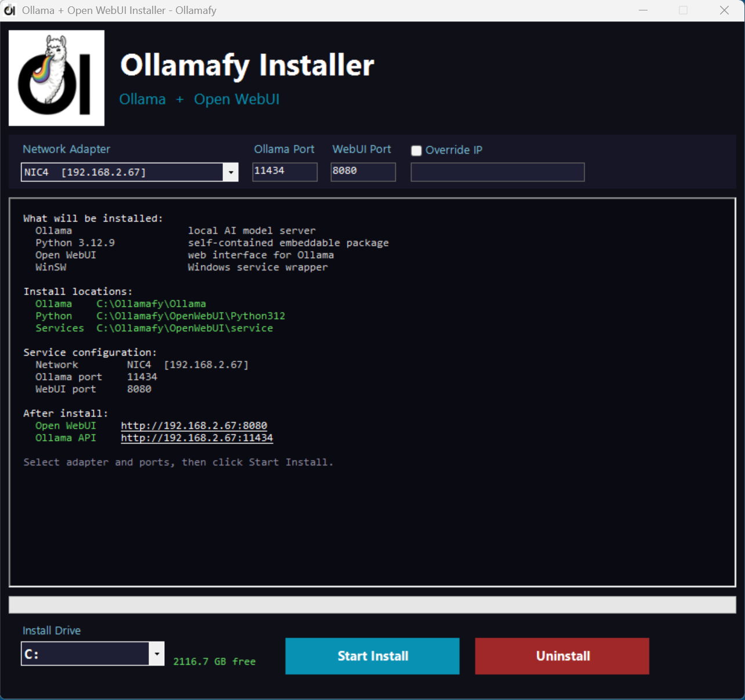Click the installation progress bar

pos(372,605)
